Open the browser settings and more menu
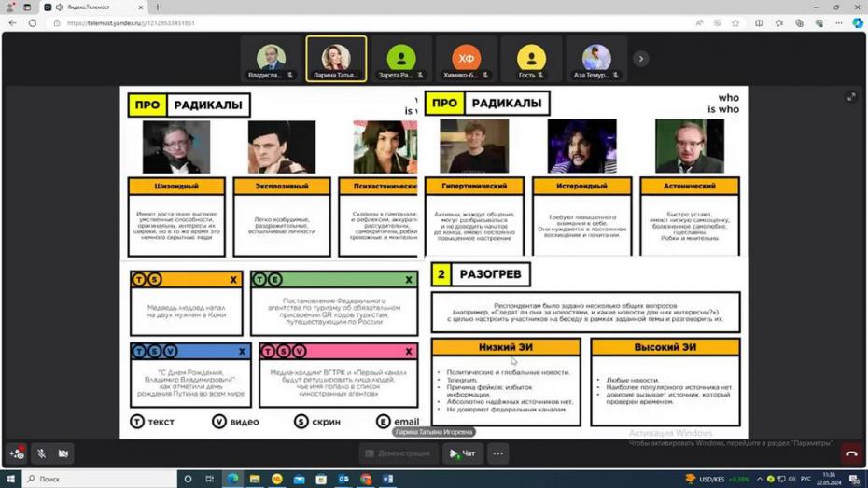868x488 pixels. point(839,23)
